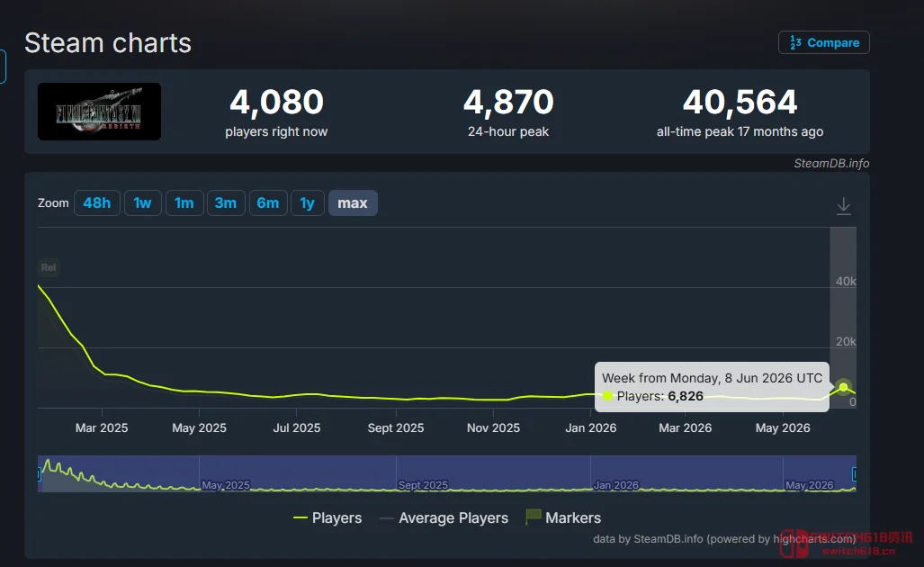Switch zoom to 6m
This screenshot has height=567, width=924.
[x=268, y=202]
